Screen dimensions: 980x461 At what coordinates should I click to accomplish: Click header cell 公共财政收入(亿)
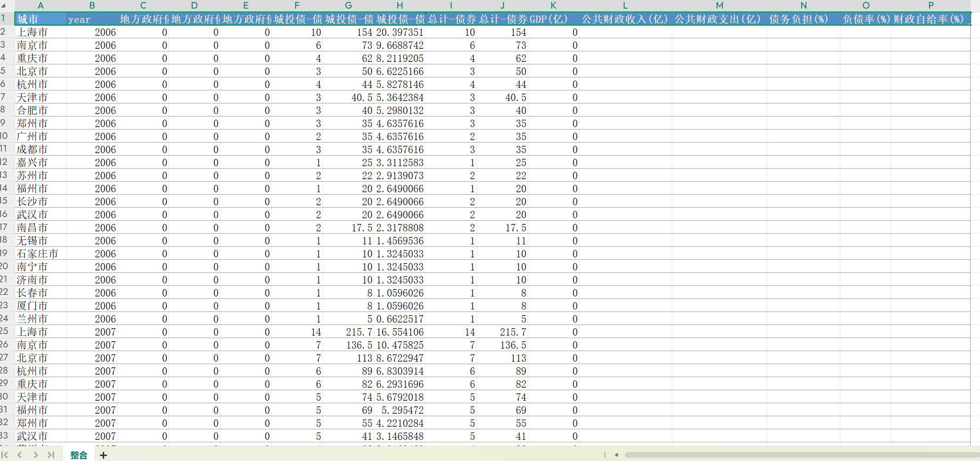pos(625,19)
